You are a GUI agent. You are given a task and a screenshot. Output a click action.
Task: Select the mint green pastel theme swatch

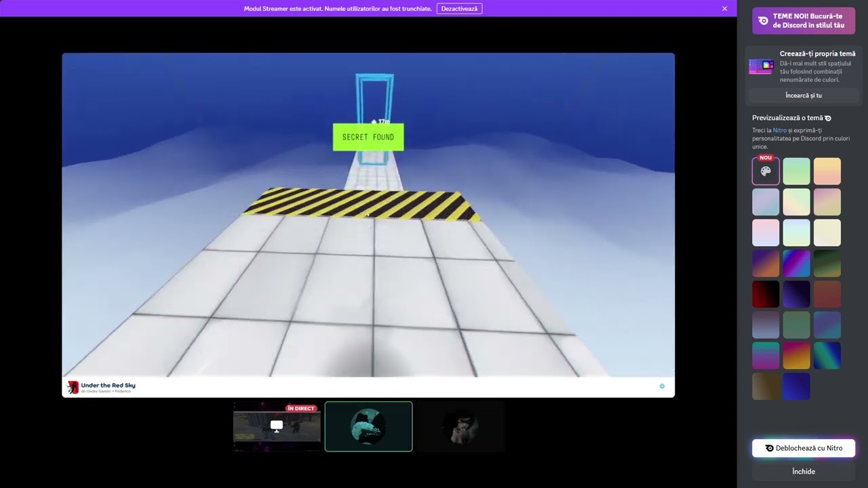point(797,171)
